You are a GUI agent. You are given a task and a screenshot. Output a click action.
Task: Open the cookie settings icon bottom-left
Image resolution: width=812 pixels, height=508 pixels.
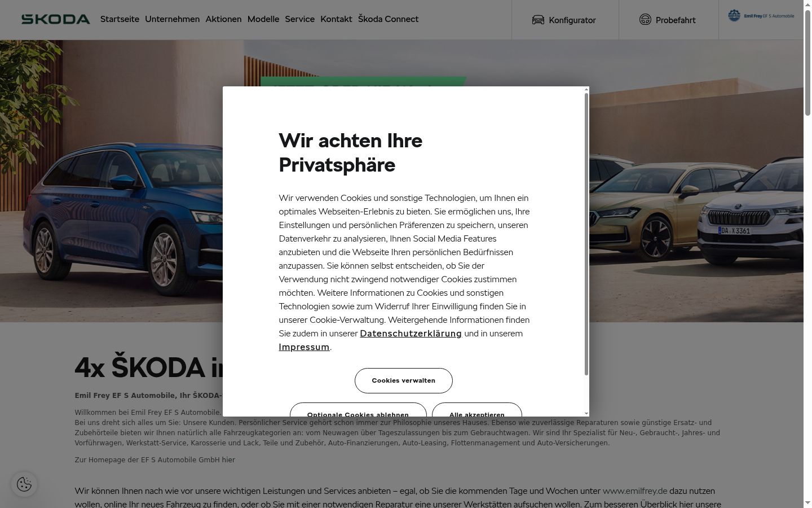point(24,484)
